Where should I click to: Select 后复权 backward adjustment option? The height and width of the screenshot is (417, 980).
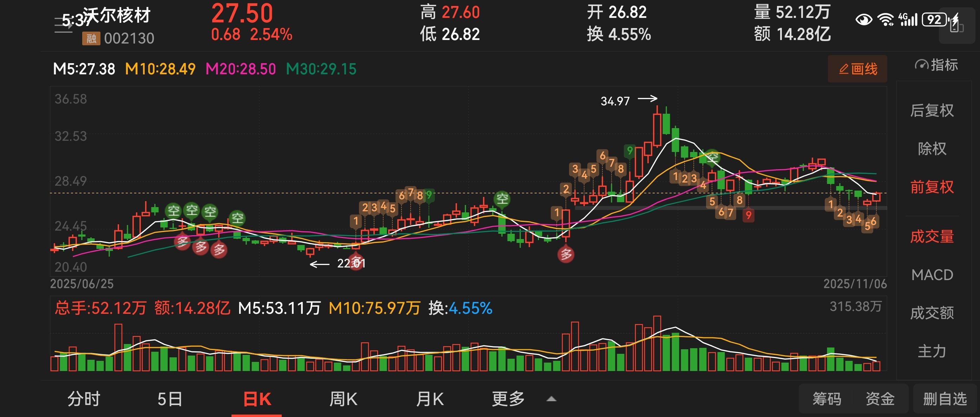tap(932, 111)
